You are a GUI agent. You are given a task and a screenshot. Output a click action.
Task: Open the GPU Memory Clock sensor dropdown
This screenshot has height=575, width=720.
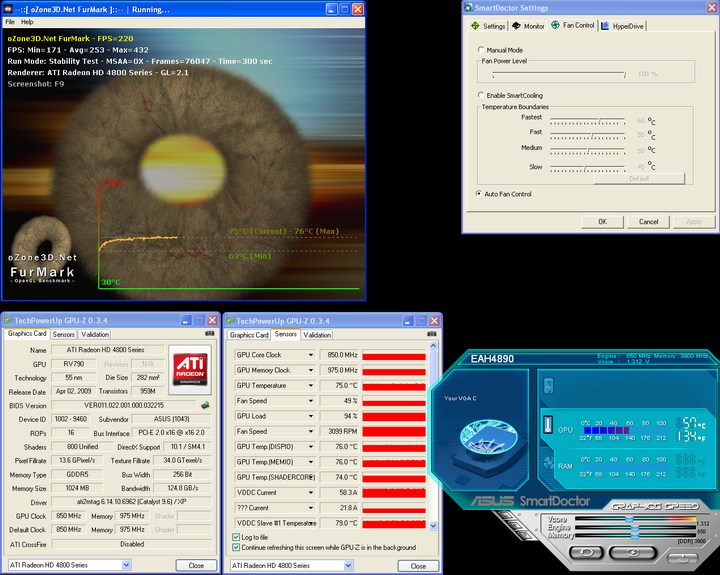311,370
